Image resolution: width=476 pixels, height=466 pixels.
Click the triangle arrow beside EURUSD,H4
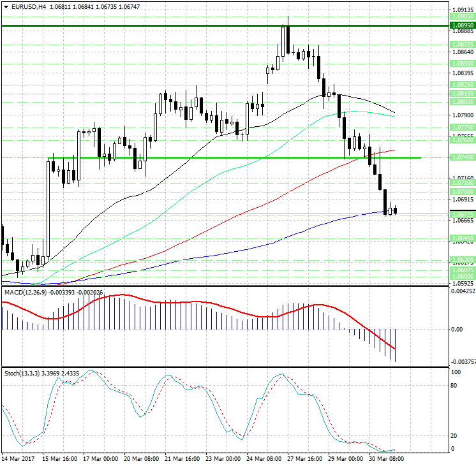click(5, 6)
